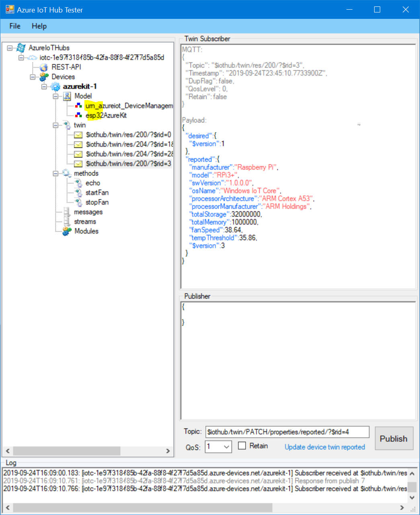Click the Timestamp line in MQTT header
The width and height of the screenshot is (420, 515).
coord(256,73)
